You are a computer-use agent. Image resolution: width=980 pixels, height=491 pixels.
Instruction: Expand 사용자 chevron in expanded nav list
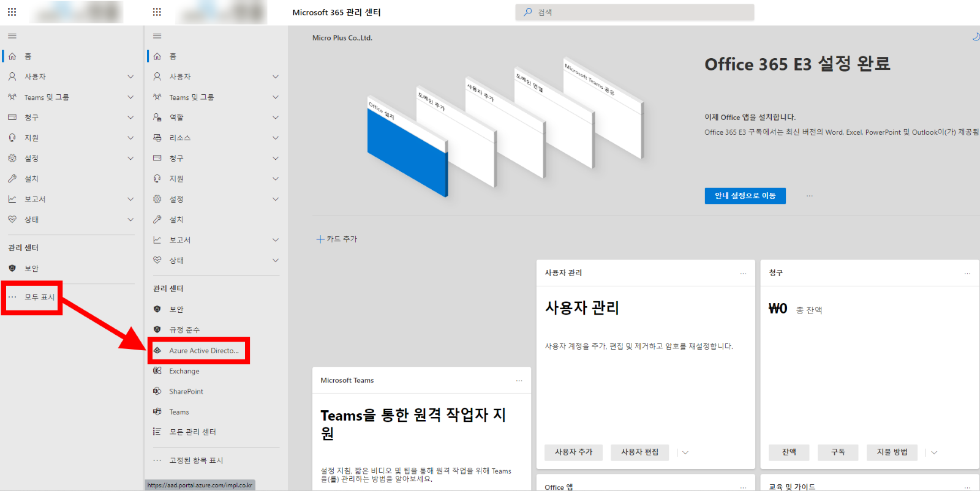(276, 77)
